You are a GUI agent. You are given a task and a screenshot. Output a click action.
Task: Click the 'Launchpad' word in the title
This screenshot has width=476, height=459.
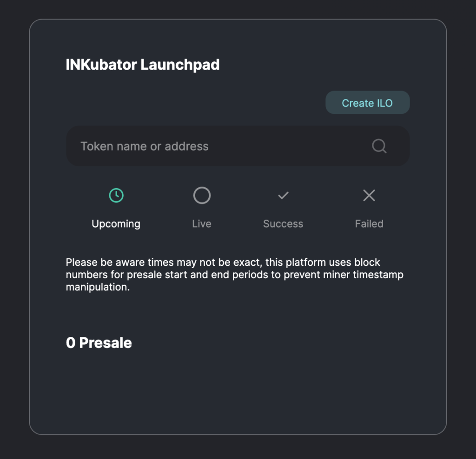pyautogui.click(x=180, y=65)
